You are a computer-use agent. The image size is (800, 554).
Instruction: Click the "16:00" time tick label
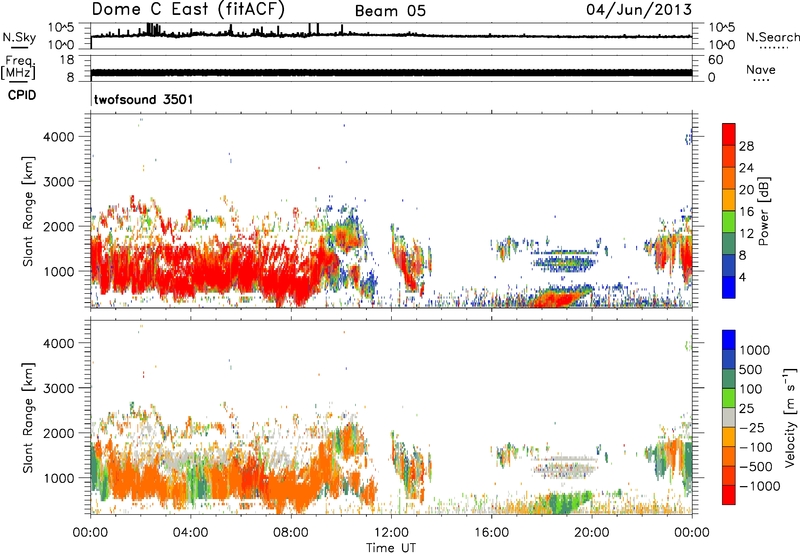(491, 533)
